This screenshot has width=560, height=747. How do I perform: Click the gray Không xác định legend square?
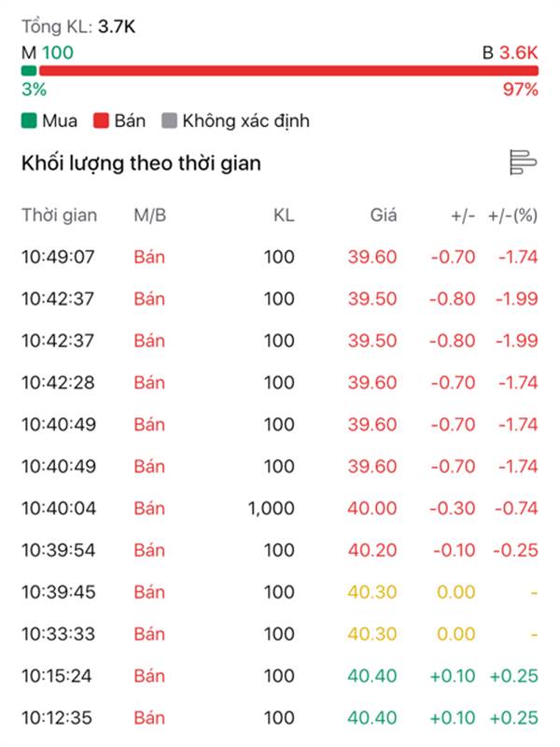[168, 120]
